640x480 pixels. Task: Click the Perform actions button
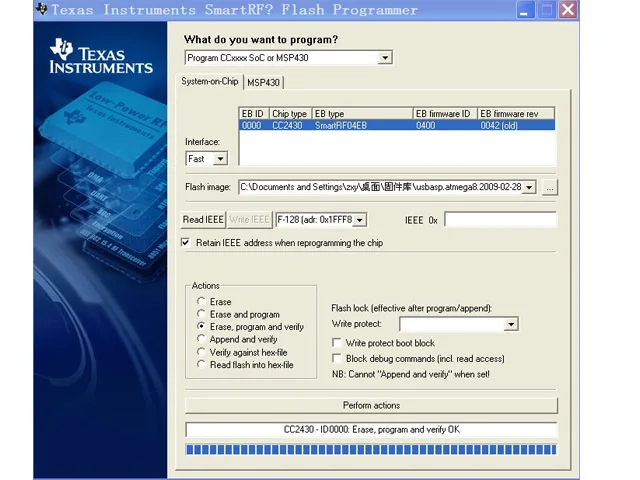371,405
